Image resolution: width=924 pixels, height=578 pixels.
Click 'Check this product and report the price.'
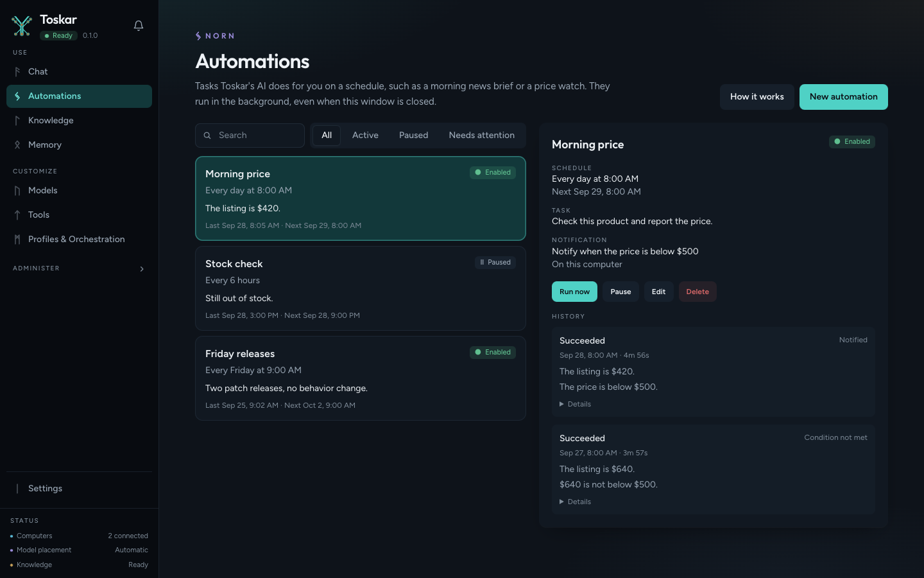tap(632, 221)
